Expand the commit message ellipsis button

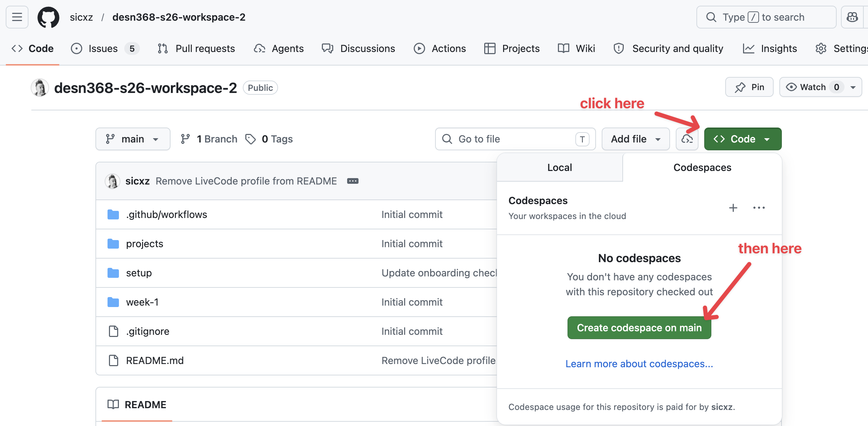pos(352,181)
